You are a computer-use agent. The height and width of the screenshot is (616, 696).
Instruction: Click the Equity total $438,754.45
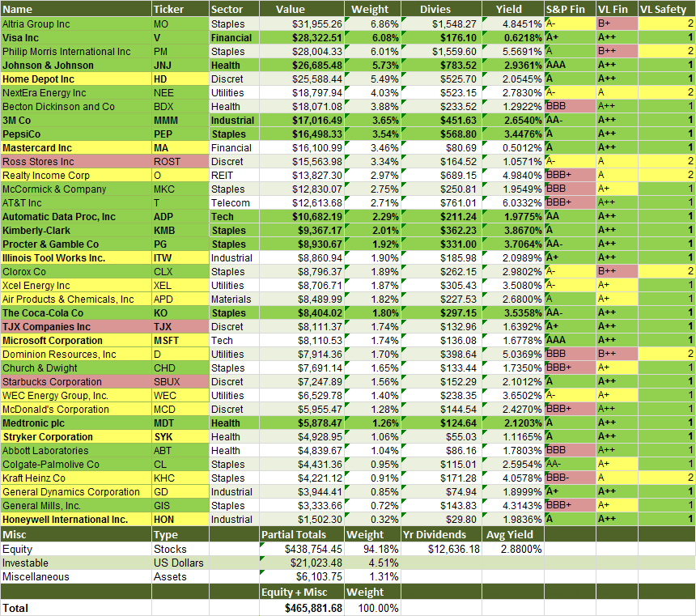(x=302, y=550)
